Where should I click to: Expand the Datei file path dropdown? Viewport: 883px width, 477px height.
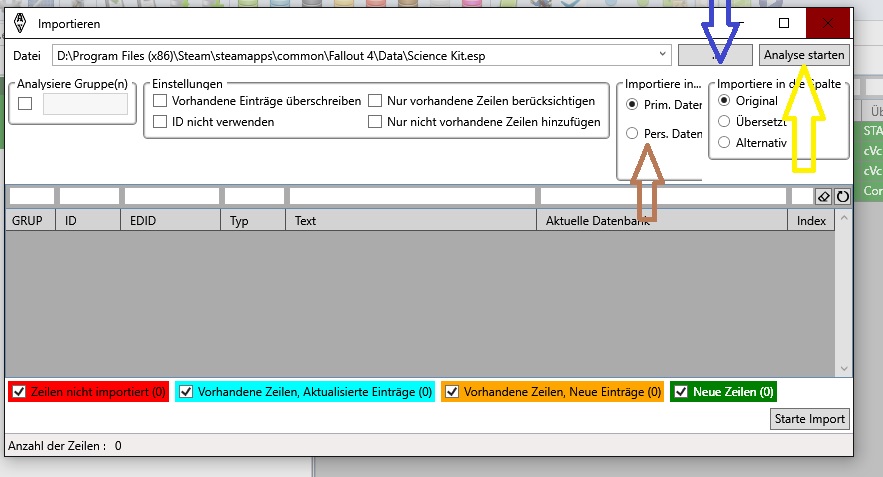click(663, 54)
